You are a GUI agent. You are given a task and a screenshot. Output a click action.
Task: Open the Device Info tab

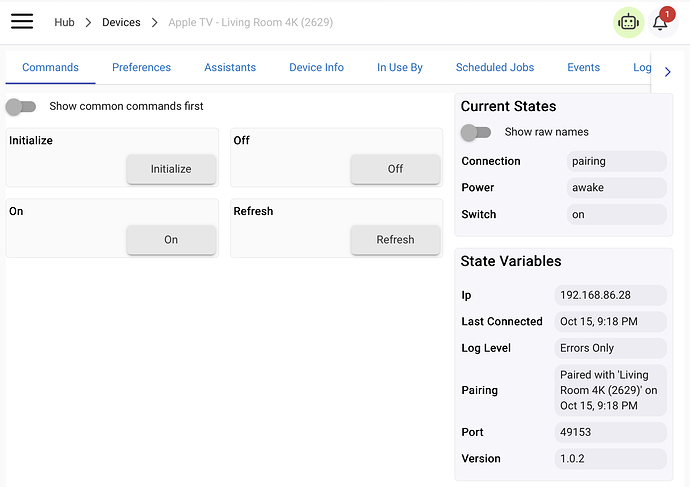316,67
